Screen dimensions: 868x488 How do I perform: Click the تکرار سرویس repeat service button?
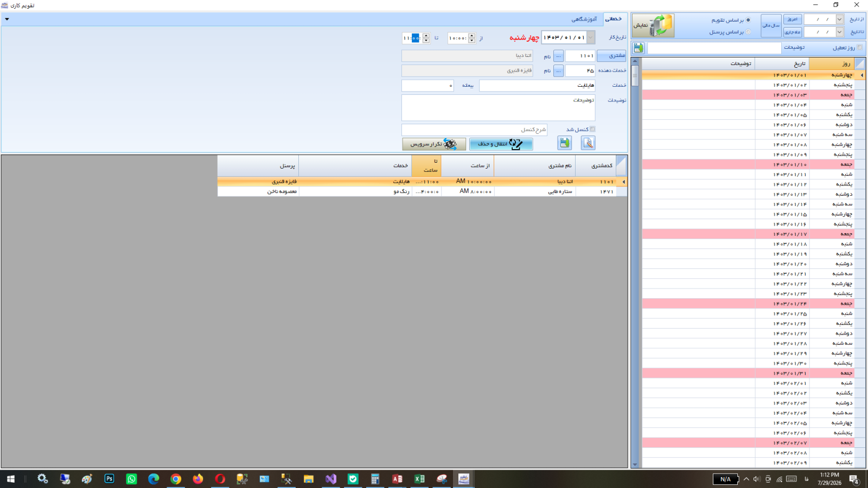pyautogui.click(x=434, y=144)
